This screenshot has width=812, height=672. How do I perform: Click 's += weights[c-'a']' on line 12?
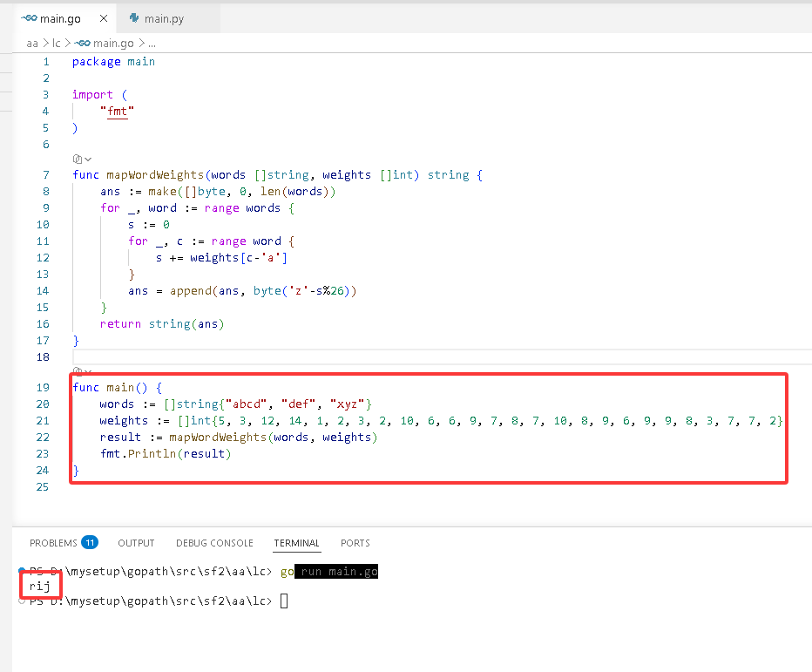[x=221, y=258]
